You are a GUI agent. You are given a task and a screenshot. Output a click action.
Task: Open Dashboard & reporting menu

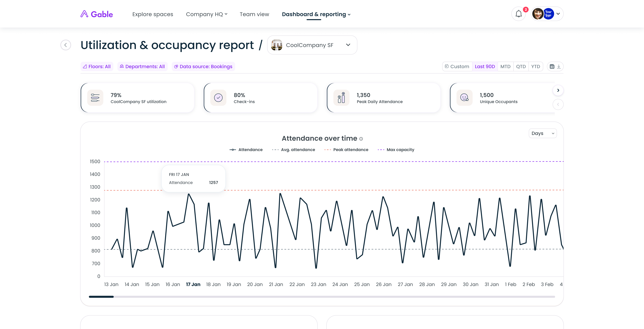coord(316,14)
